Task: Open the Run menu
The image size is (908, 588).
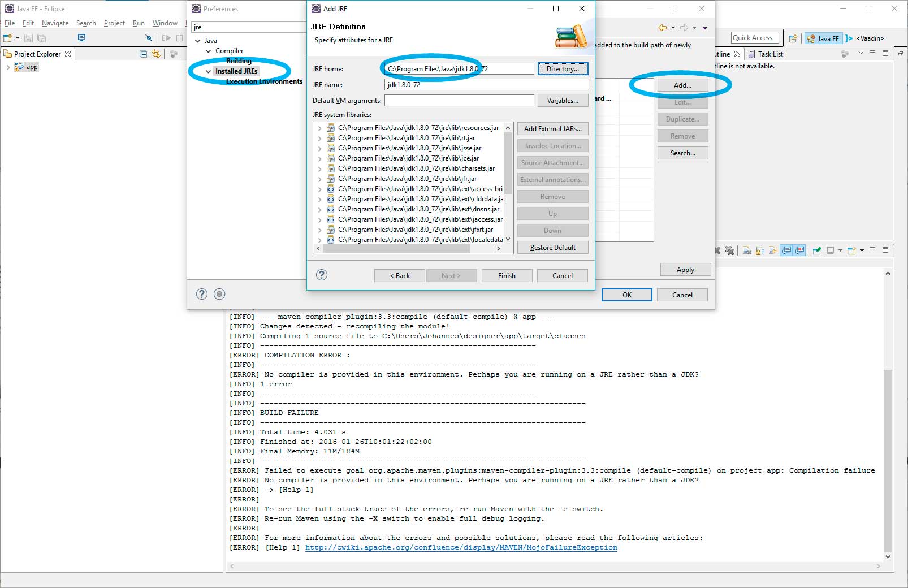Action: (139, 23)
